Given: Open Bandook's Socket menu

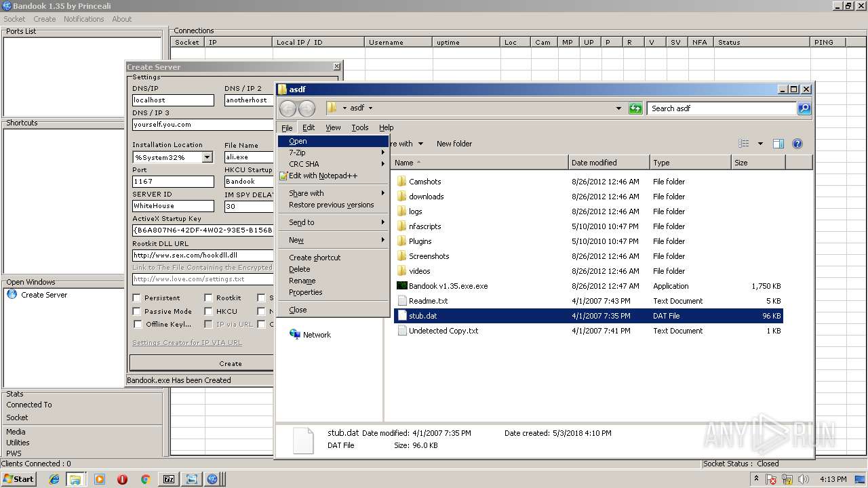Looking at the screenshot, I should point(14,19).
